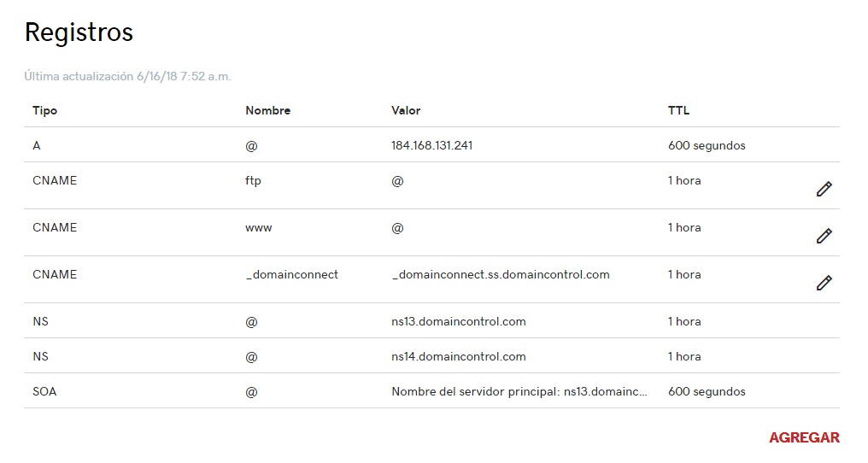Image resolution: width=868 pixels, height=463 pixels.
Task: Click the A record's 600 segundos TTL
Action: (706, 145)
